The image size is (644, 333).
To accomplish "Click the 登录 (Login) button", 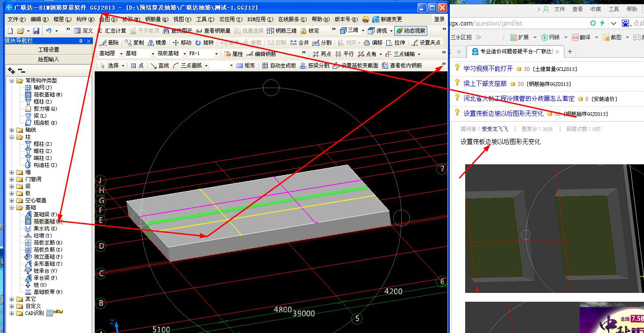I will pyautogui.click(x=439, y=19).
